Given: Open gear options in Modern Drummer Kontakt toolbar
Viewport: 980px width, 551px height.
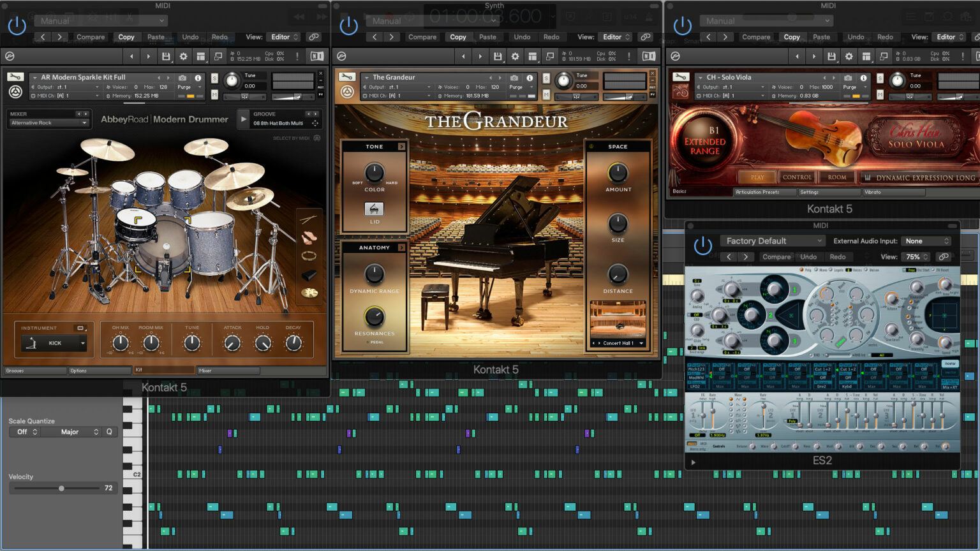Looking at the screenshot, I should [184, 56].
